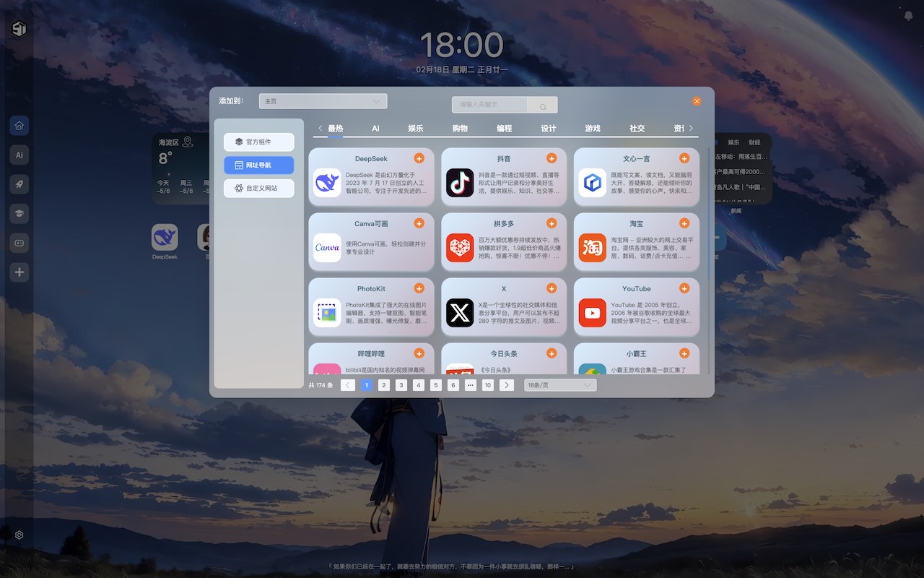Screen dimensions: 924x578
Task: Switch to the 设计 tab
Action: tap(549, 129)
